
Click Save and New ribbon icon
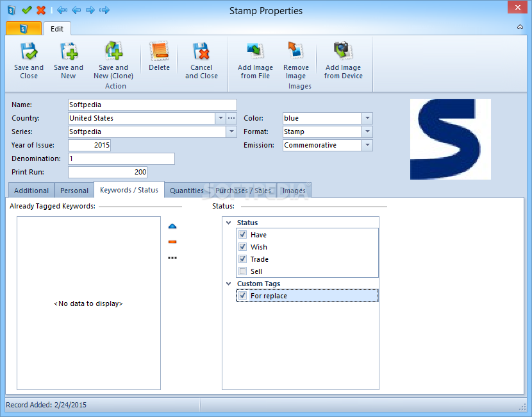69,51
